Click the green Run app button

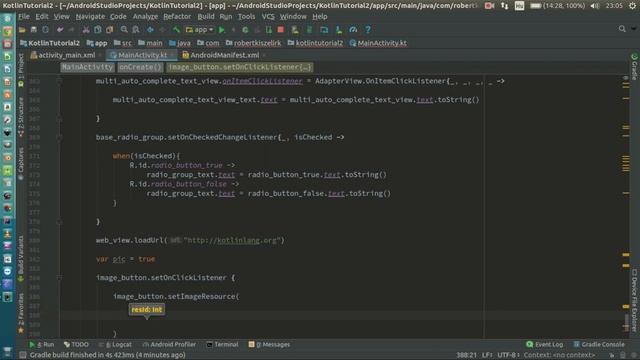[222, 30]
